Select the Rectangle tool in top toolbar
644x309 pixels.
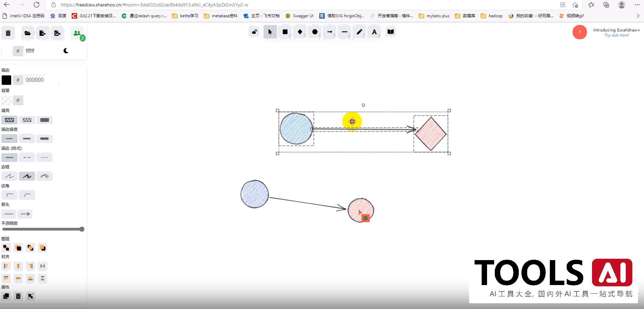pos(285,32)
